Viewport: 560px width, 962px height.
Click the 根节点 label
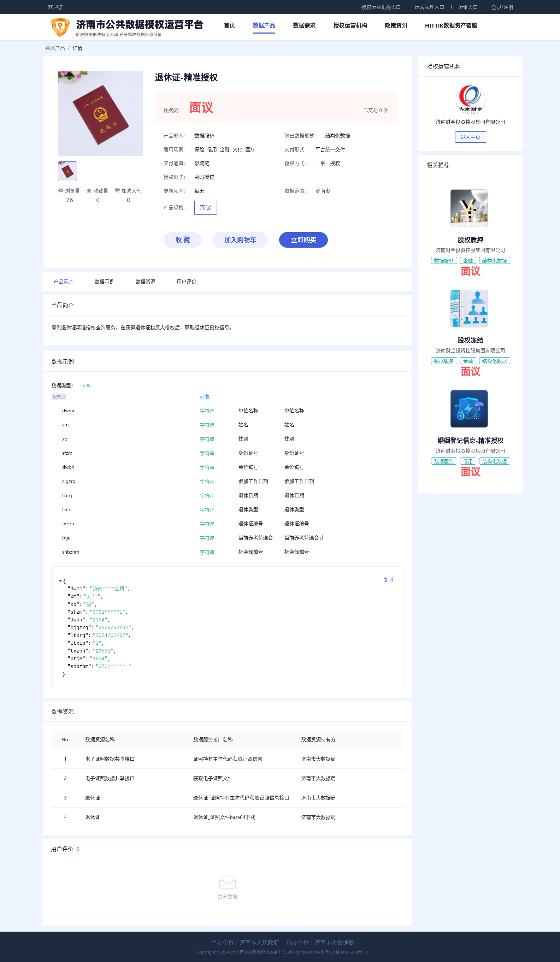pyautogui.click(x=59, y=397)
